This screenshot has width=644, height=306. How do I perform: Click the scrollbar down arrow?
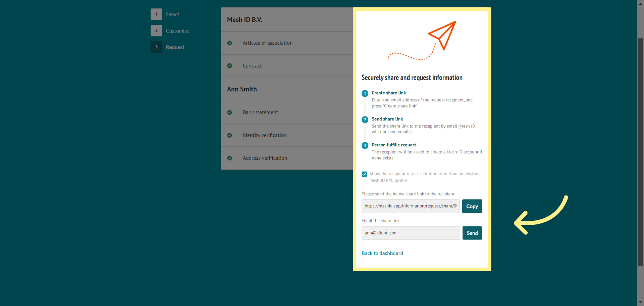pos(640,303)
